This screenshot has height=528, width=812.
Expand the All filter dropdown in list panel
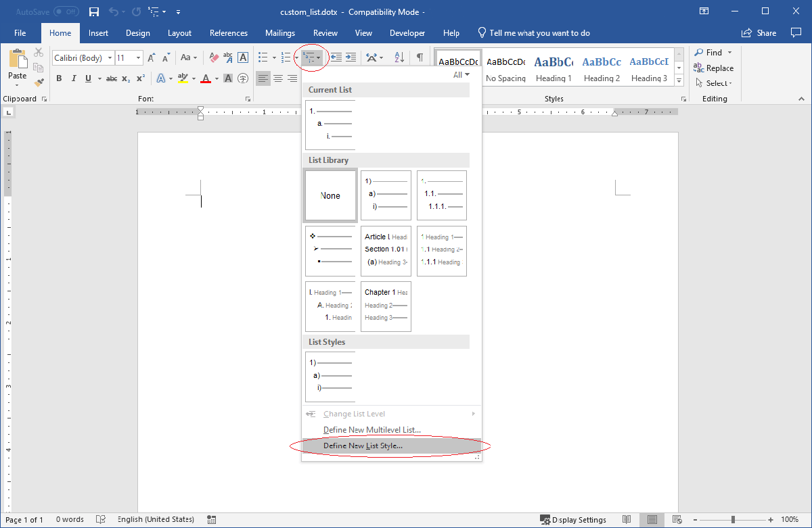pyautogui.click(x=461, y=75)
